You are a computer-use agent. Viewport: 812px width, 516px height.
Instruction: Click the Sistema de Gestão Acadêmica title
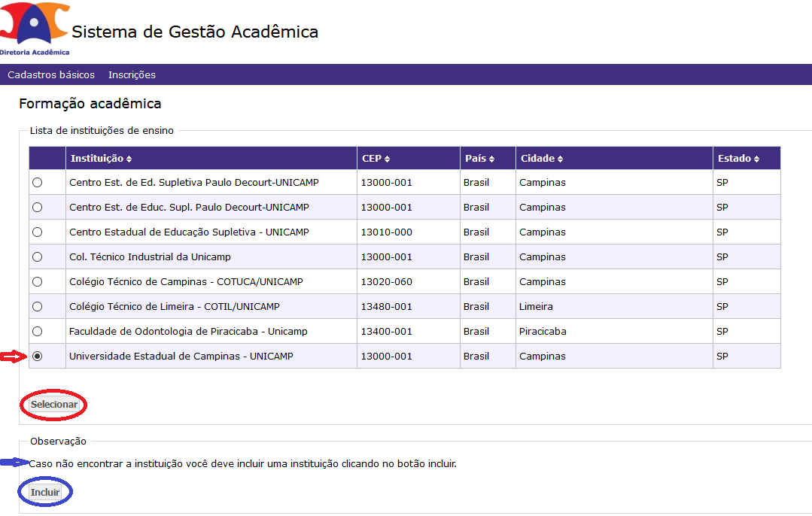[195, 32]
